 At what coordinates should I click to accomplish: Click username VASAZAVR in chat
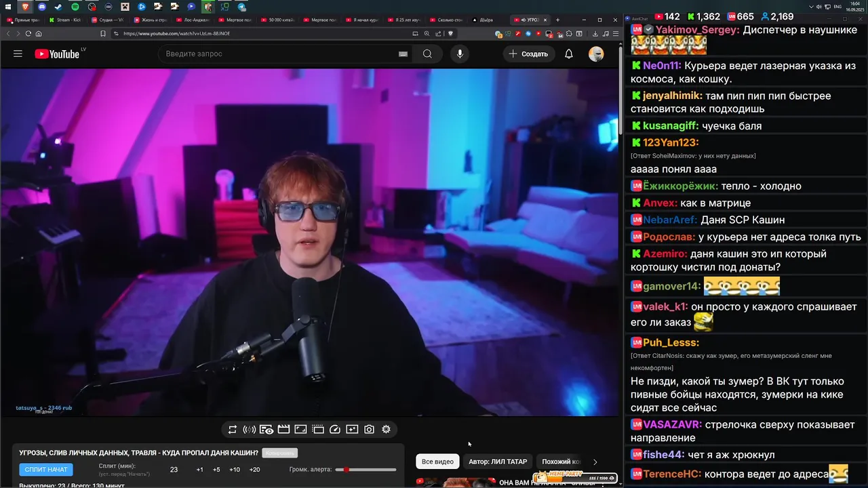pos(673,425)
